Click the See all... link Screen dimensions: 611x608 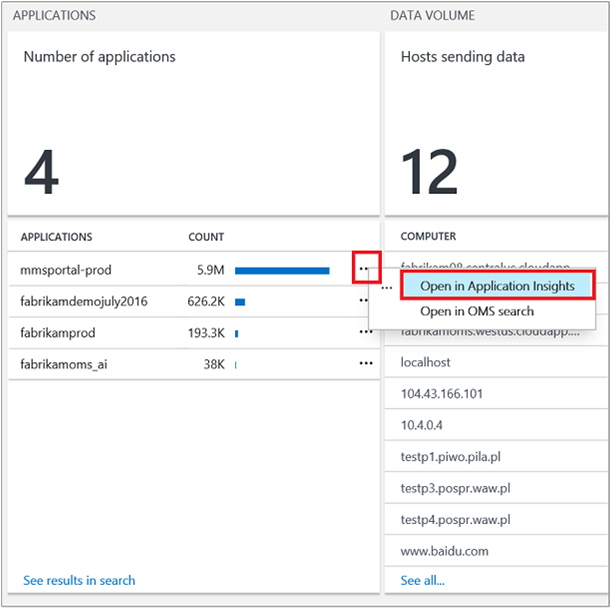(422, 580)
